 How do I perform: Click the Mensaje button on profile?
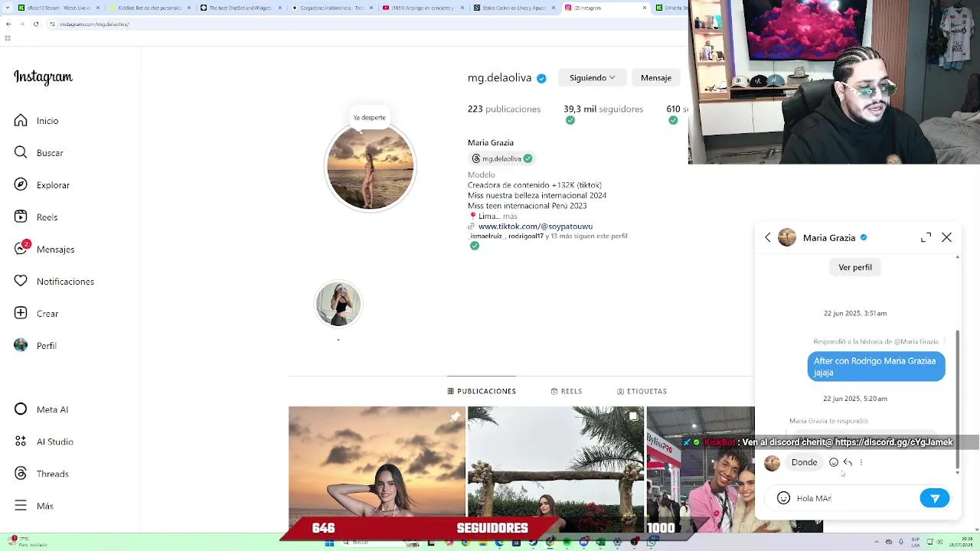click(x=656, y=78)
